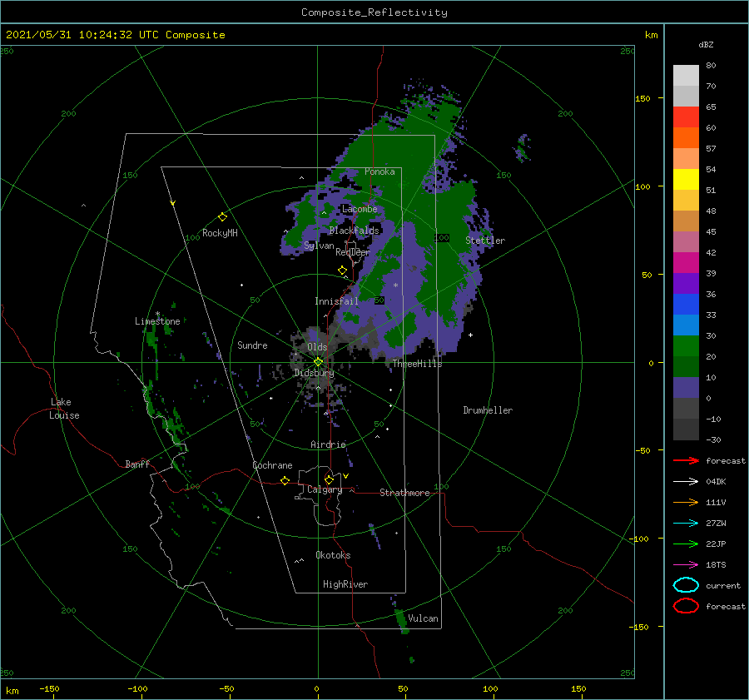Pick the bright green 20-30 dBZ color band

click(x=686, y=345)
